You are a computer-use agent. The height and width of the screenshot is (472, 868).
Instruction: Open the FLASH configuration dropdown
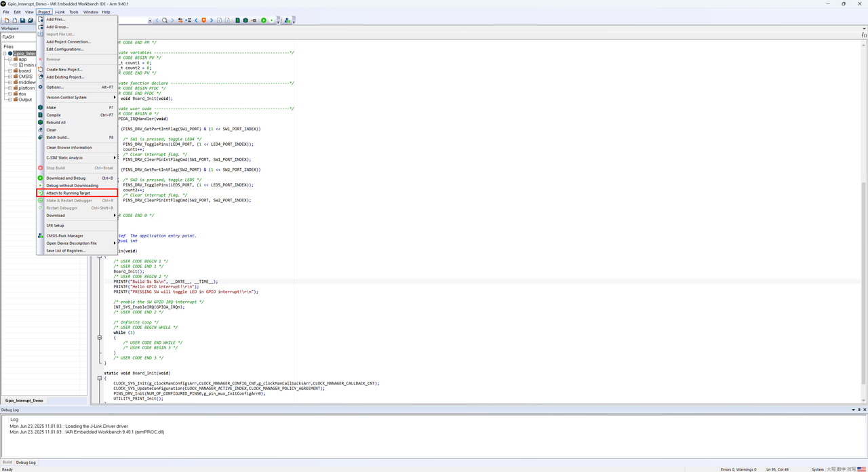[x=19, y=37]
